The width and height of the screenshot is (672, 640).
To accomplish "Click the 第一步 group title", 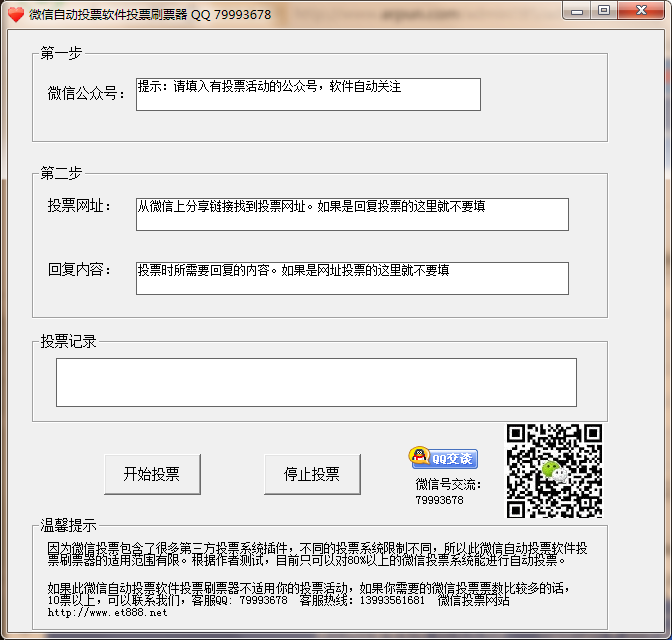I will [x=61, y=53].
